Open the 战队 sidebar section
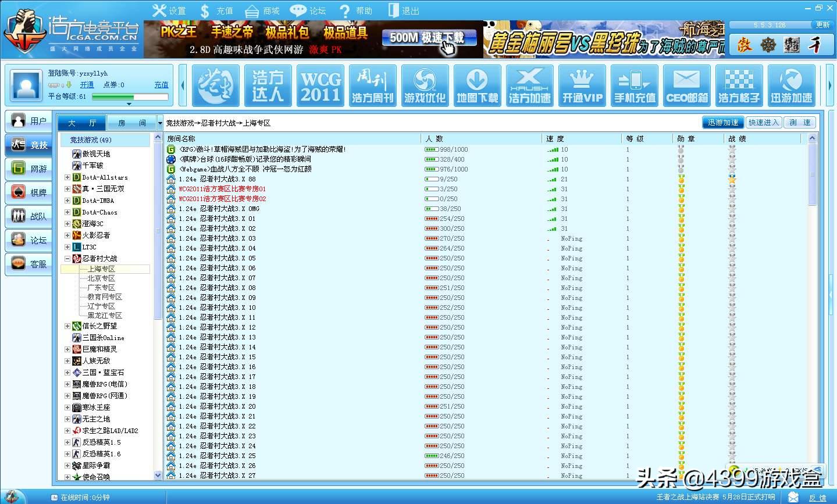Image resolution: width=837 pixels, height=504 pixels. click(x=29, y=216)
